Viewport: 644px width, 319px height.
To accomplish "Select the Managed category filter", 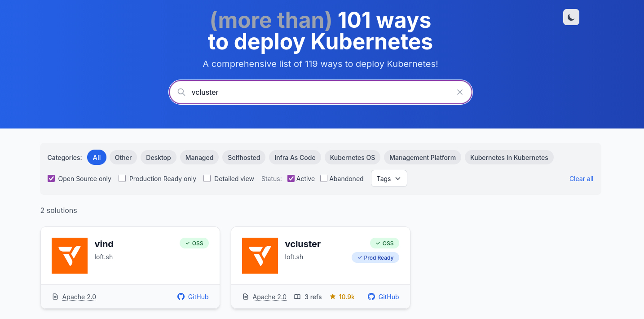I will point(199,157).
